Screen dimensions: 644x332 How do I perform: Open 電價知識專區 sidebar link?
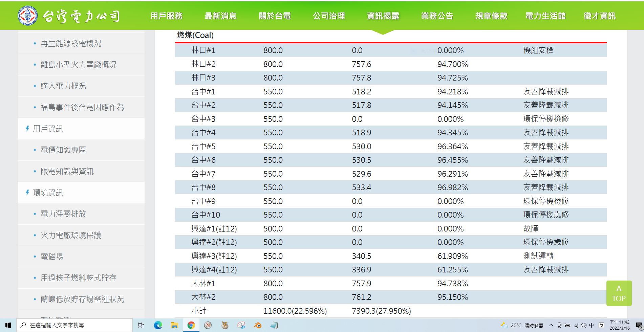click(63, 150)
